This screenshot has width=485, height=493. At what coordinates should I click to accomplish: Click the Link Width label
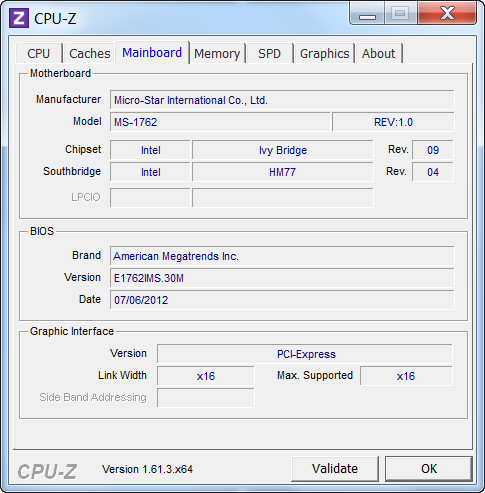tap(122, 375)
